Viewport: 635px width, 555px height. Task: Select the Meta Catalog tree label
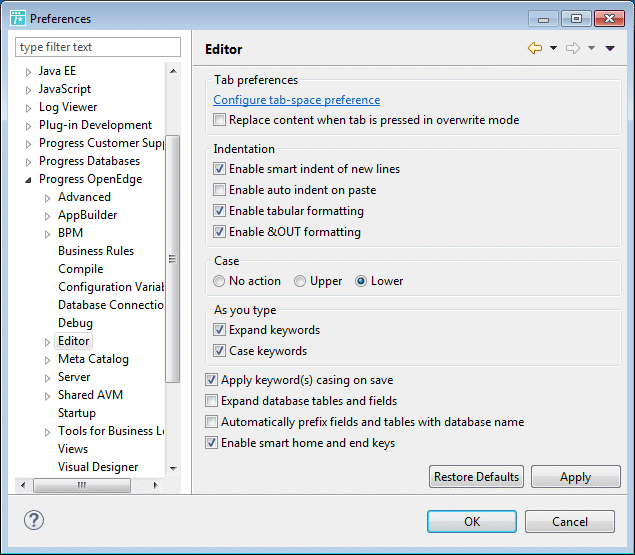94,359
